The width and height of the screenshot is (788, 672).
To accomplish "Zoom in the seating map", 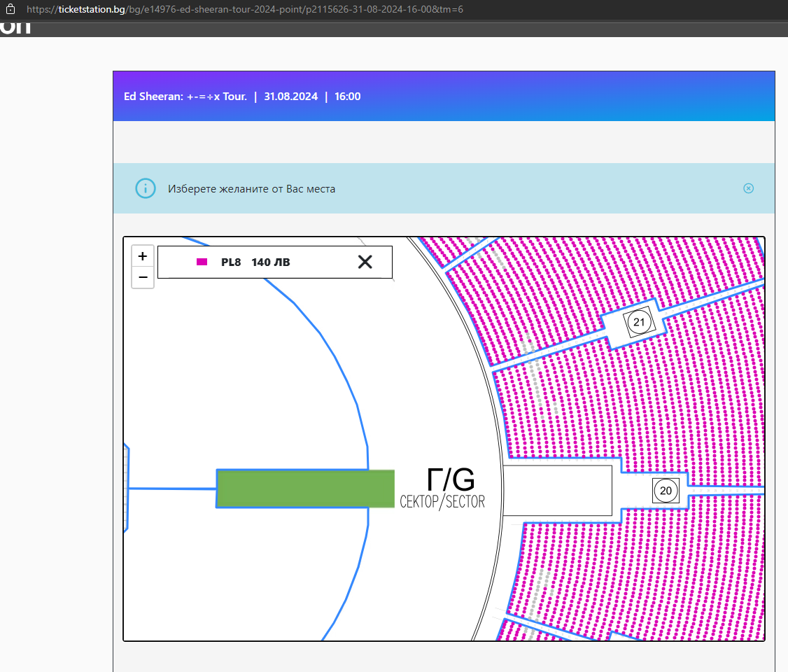I will pos(143,256).
